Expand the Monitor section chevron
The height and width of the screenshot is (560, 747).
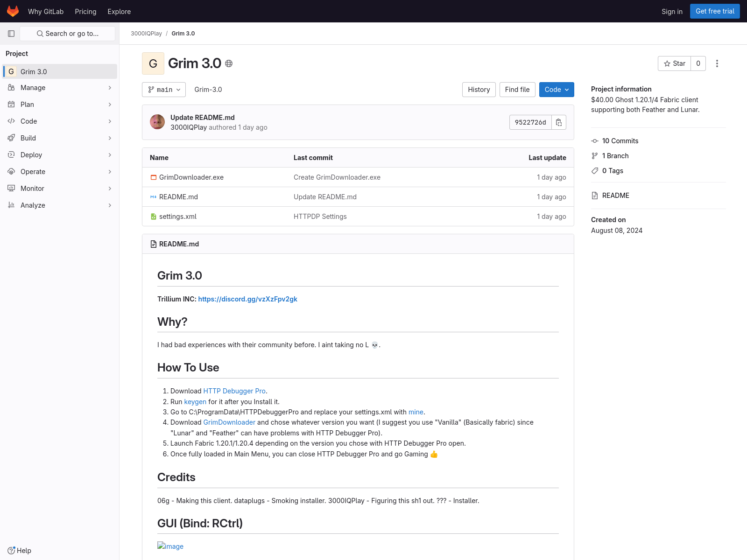click(110, 189)
